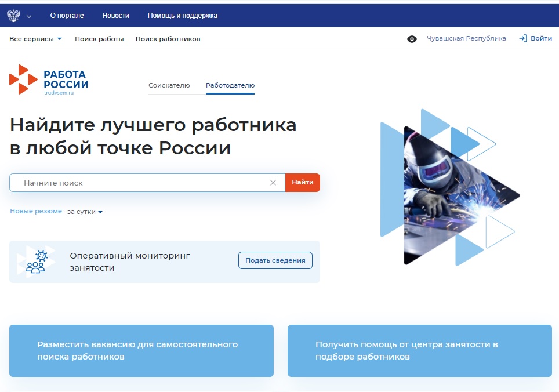Switch to the 'Соискателю' tab

pos(169,85)
